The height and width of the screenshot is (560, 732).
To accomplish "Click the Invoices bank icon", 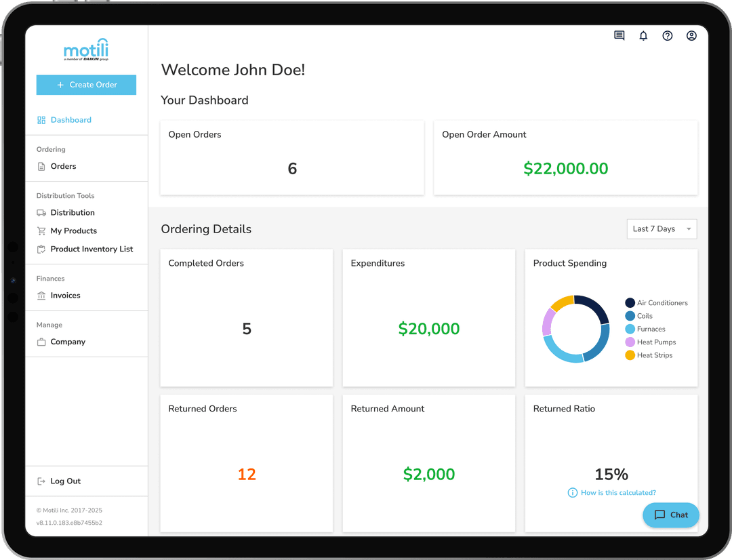I will [41, 295].
